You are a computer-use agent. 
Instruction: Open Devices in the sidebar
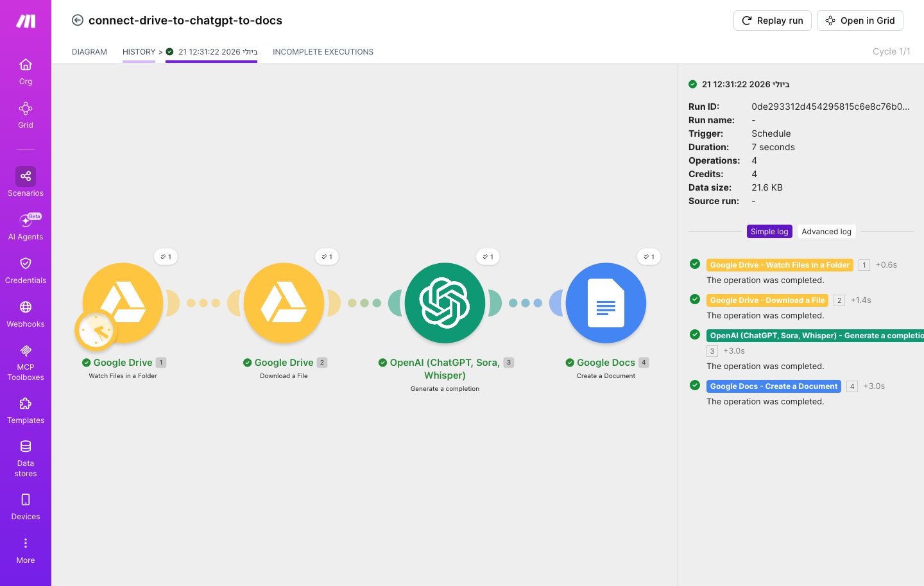point(26,507)
